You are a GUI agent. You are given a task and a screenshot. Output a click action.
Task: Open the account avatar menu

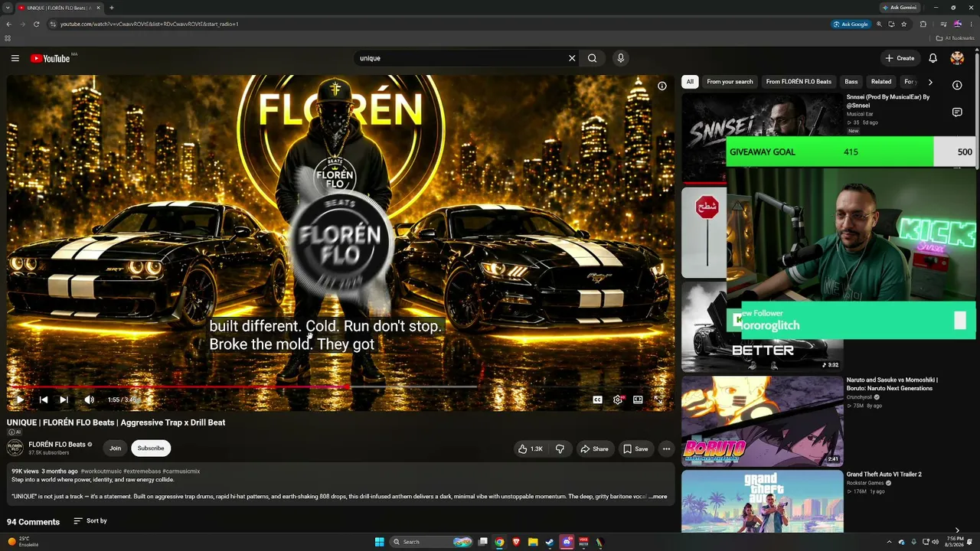(x=957, y=58)
